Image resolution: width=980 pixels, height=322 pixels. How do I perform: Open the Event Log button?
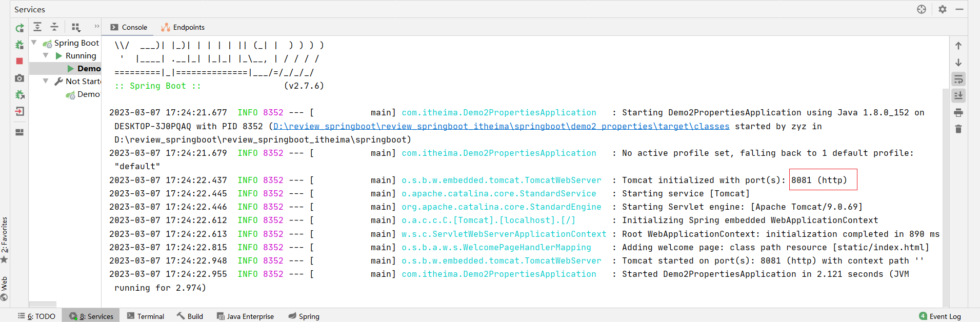[939, 316]
